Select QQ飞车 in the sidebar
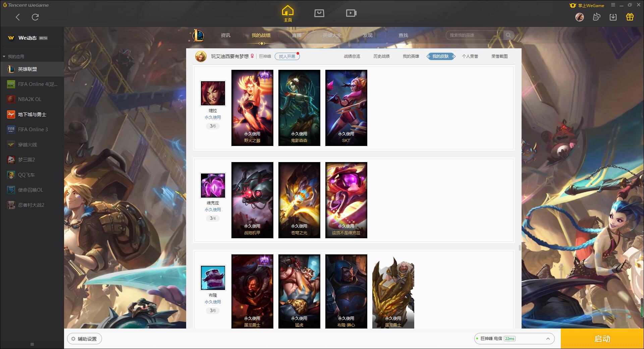644x349 pixels. (32, 175)
